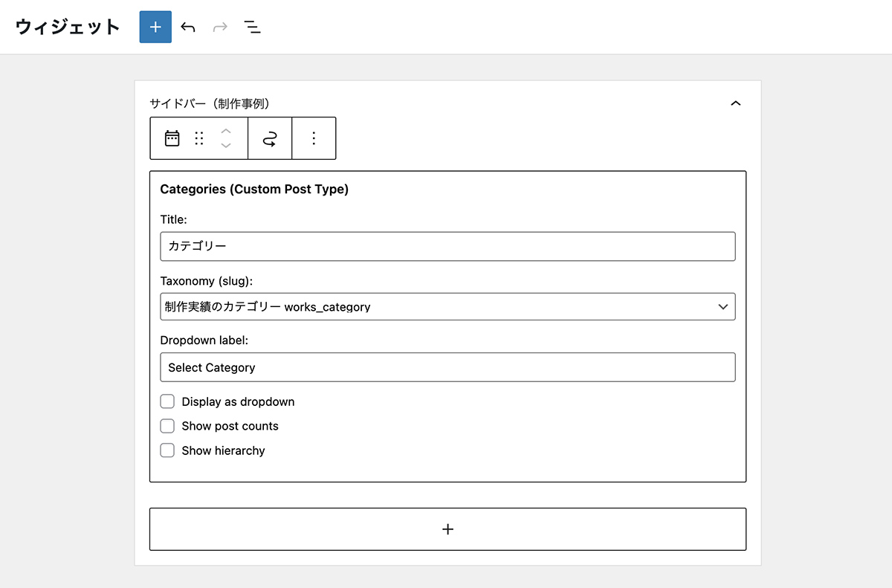The height and width of the screenshot is (588, 892).
Task: Collapse the サイドバー（制作事例） widget area
Action: [x=736, y=103]
